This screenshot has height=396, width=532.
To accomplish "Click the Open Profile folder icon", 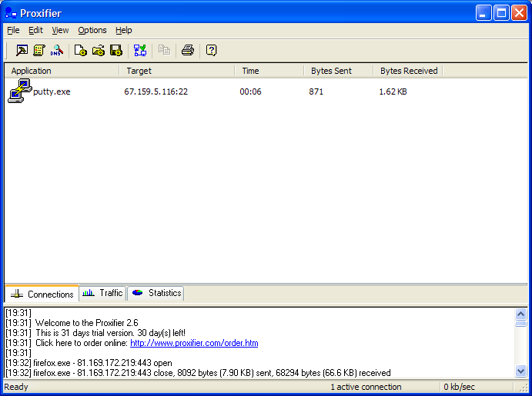I will pyautogui.click(x=99, y=51).
